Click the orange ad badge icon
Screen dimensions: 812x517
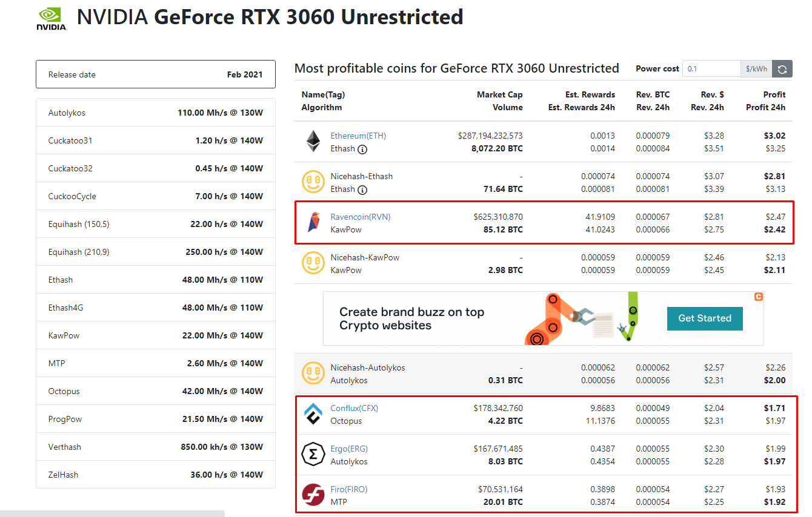coord(758,297)
